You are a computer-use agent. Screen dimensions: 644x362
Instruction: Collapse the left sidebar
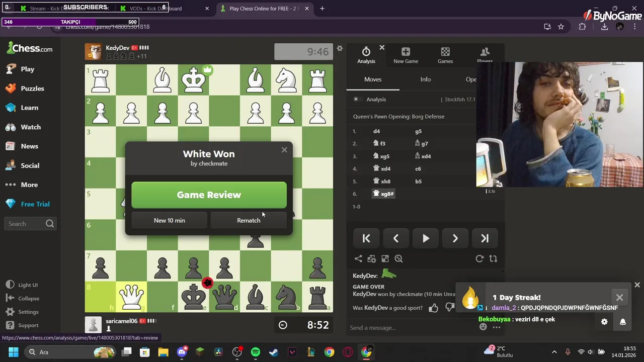coord(22,298)
